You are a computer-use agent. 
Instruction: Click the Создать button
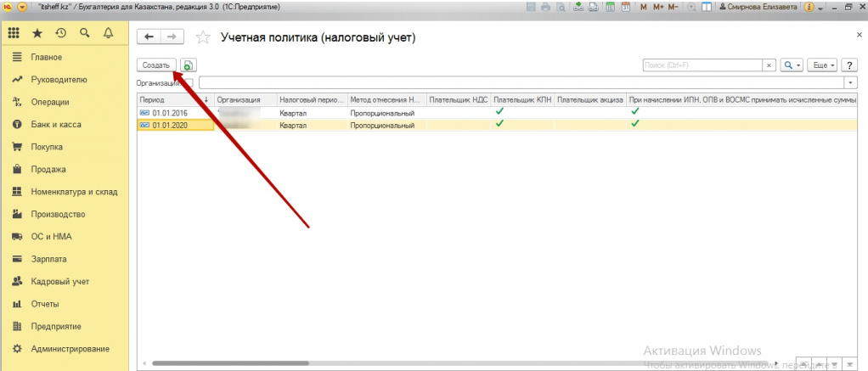[x=157, y=65]
